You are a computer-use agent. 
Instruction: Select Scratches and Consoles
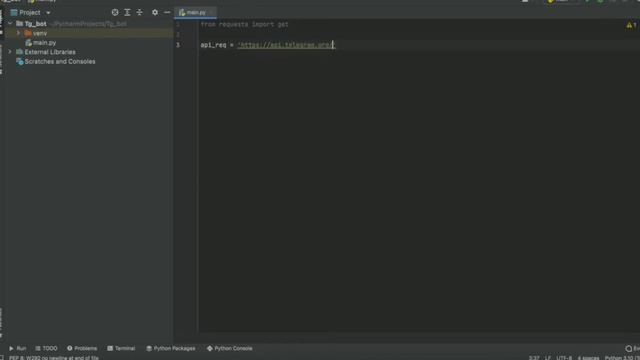60,62
